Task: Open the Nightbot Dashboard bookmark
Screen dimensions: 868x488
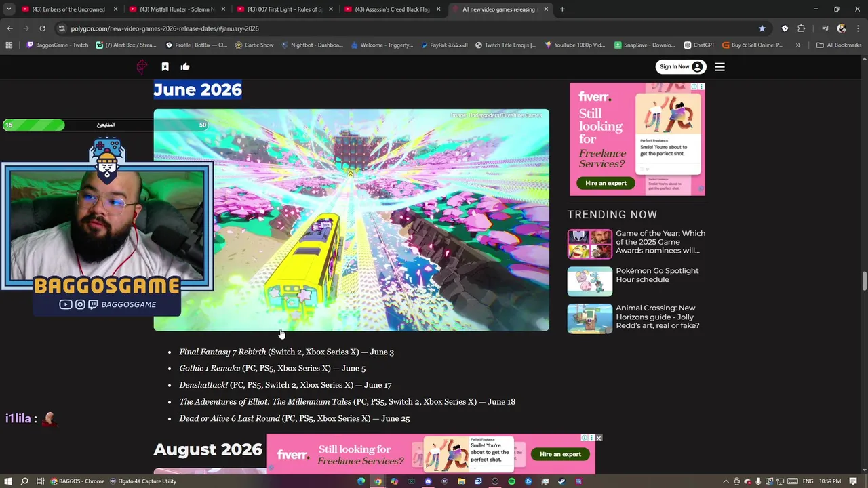Action: pos(312,45)
